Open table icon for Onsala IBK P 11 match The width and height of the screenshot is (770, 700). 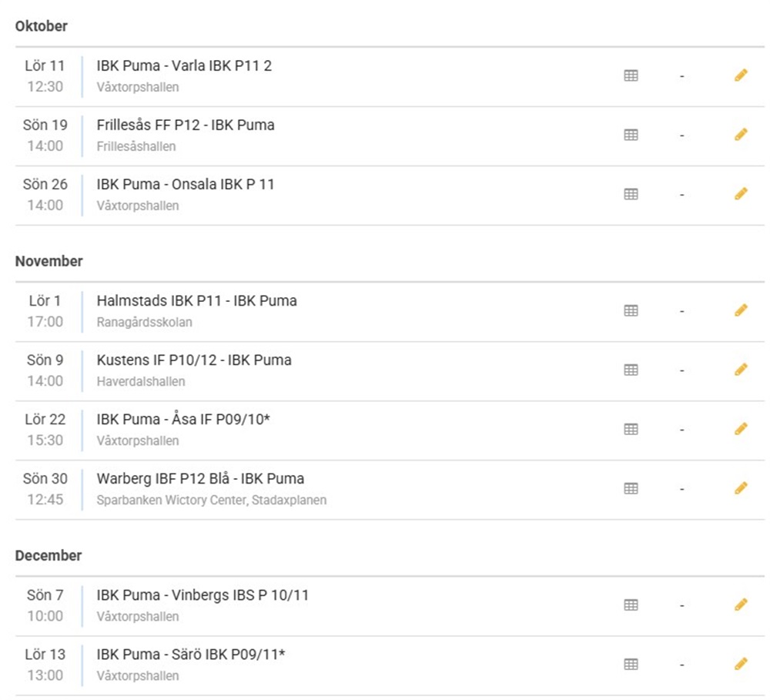pos(631,194)
